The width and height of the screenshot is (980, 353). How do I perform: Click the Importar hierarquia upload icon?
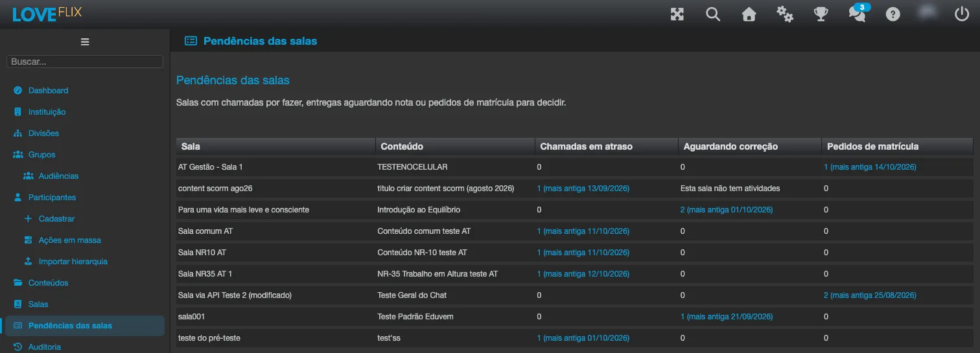29,261
